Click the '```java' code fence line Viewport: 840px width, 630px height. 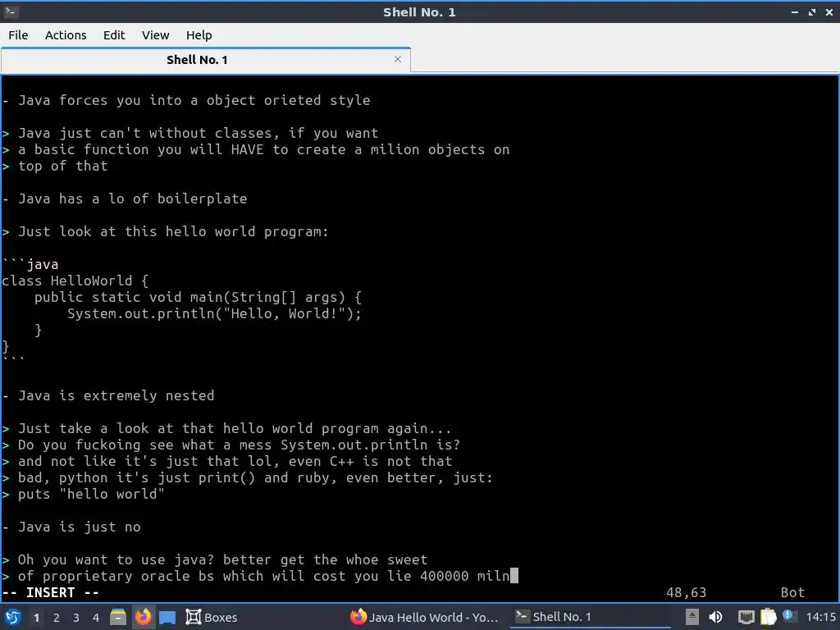[30, 264]
